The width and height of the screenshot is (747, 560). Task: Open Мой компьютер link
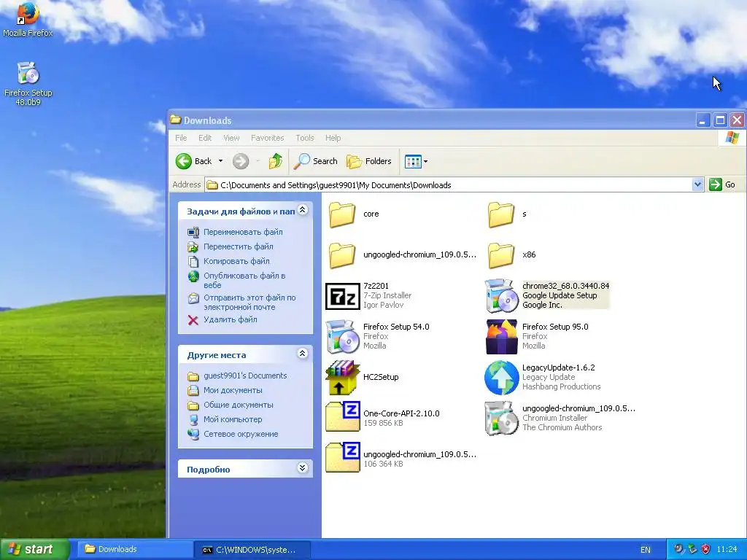(233, 419)
